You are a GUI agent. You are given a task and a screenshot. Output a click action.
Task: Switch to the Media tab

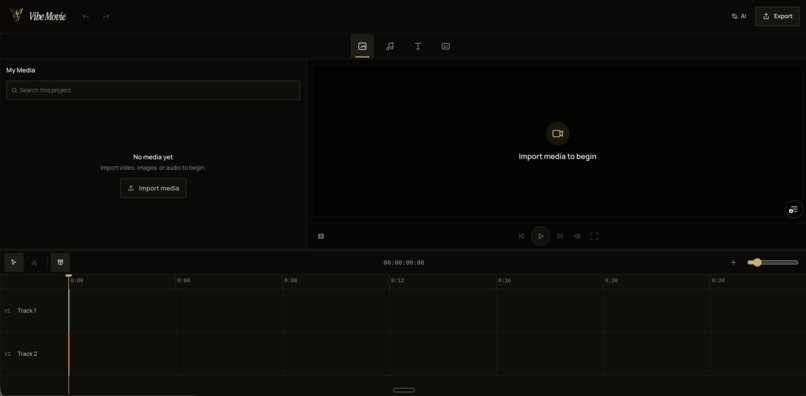click(x=362, y=46)
